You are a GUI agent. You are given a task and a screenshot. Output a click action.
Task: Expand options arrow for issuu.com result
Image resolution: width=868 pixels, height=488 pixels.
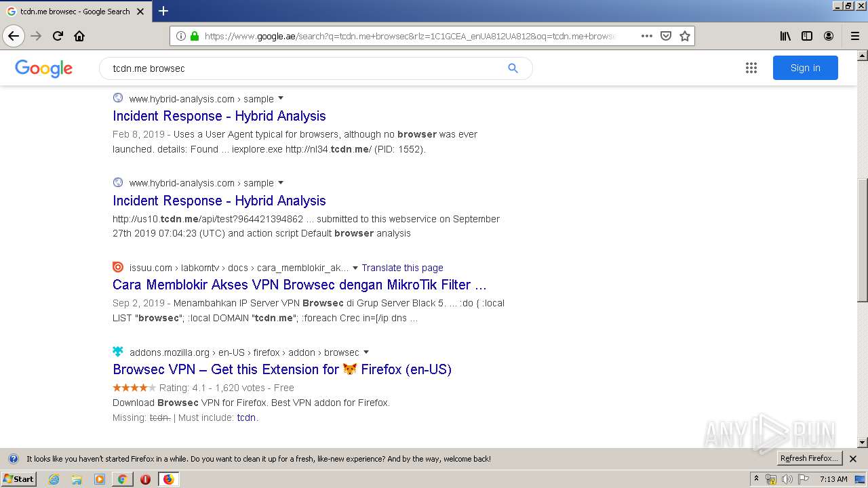[355, 268]
